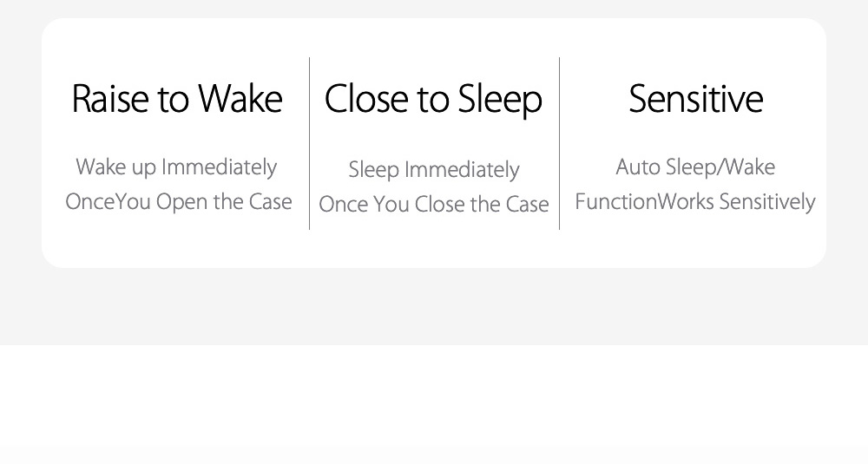This screenshot has height=464, width=868.
Task: Click divider between Raise to Wake and Close to Sleep
Action: [x=309, y=143]
